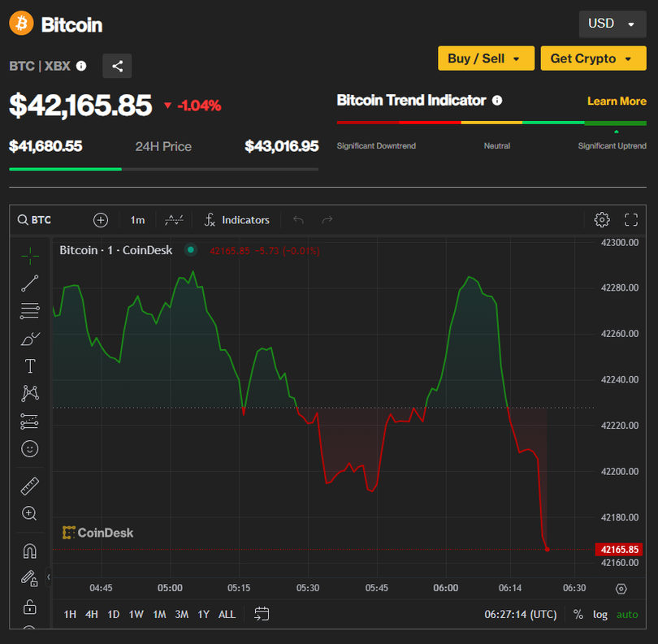Activate the zoom in magnifier tool

point(30,513)
